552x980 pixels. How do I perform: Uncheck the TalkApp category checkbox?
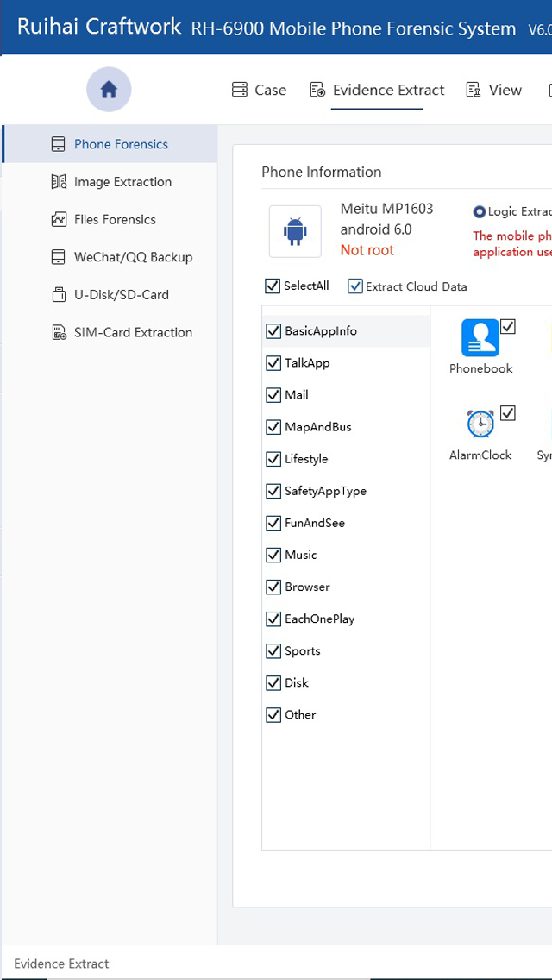pyautogui.click(x=273, y=363)
